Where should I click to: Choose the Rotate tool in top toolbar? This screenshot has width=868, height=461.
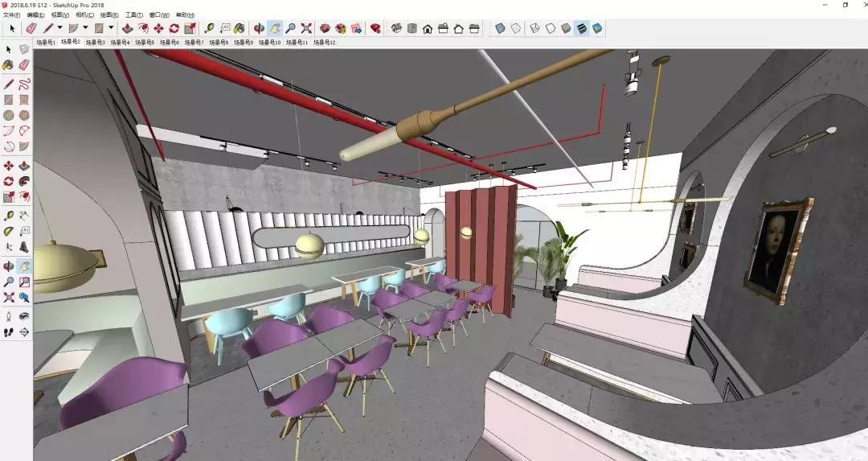coord(174,28)
